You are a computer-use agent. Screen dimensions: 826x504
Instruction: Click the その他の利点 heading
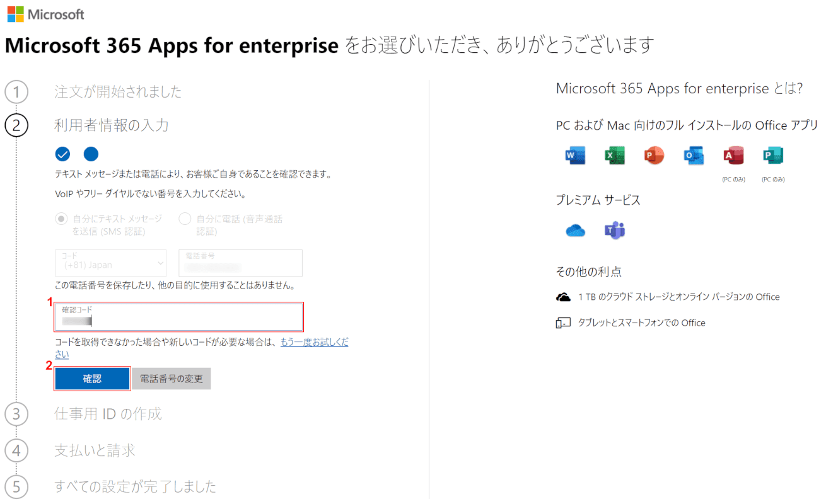(x=588, y=272)
